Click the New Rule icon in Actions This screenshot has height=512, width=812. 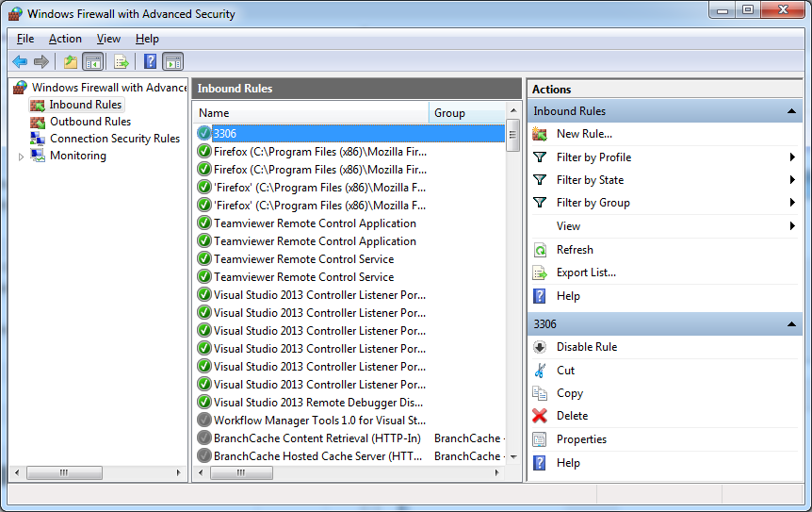(540, 134)
